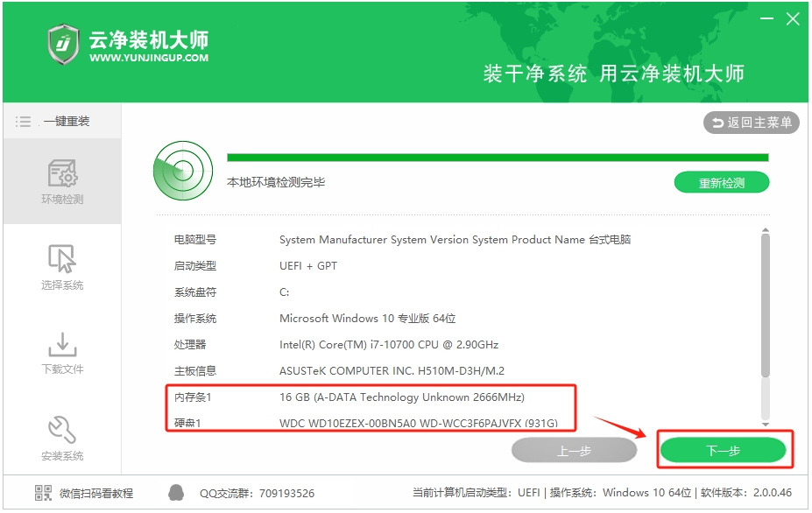Image resolution: width=812 pixels, height=513 pixels.
Task: Click the radar scan icon
Action: 183,171
